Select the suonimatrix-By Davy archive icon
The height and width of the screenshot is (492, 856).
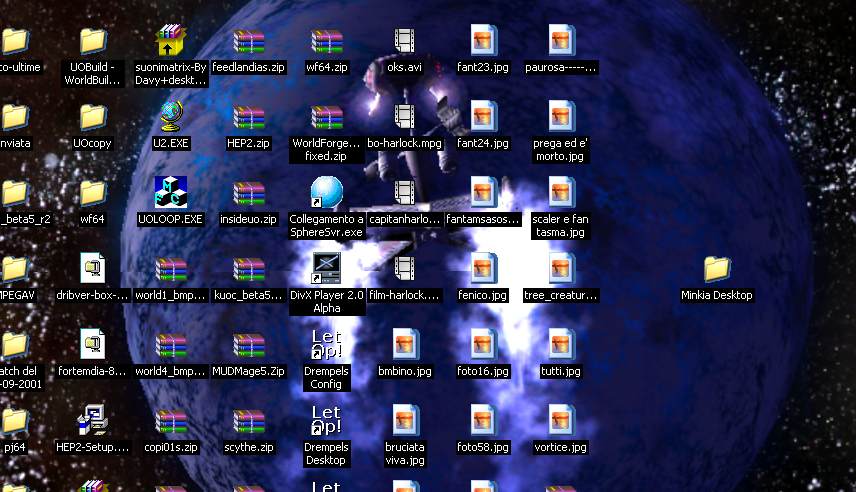coord(171,41)
